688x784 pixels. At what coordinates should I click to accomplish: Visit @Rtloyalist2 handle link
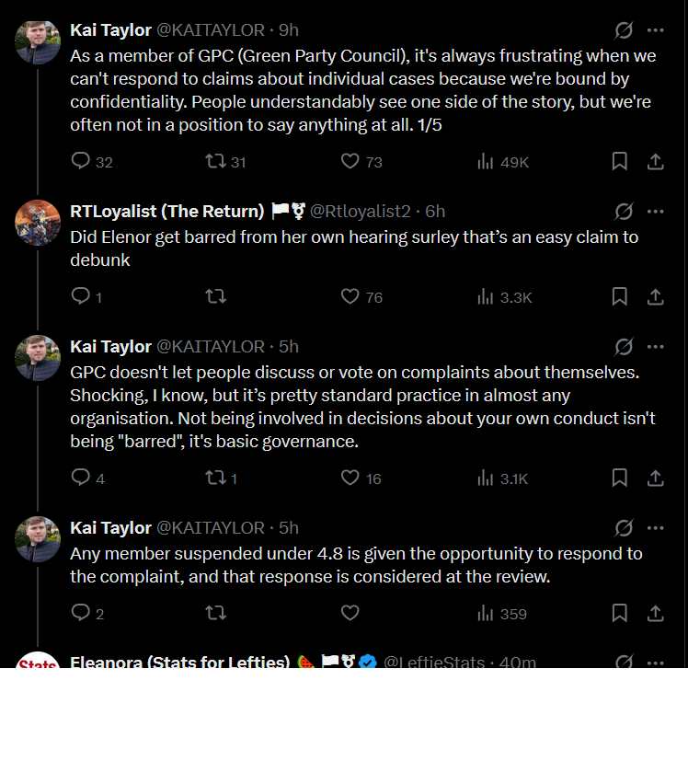click(361, 212)
